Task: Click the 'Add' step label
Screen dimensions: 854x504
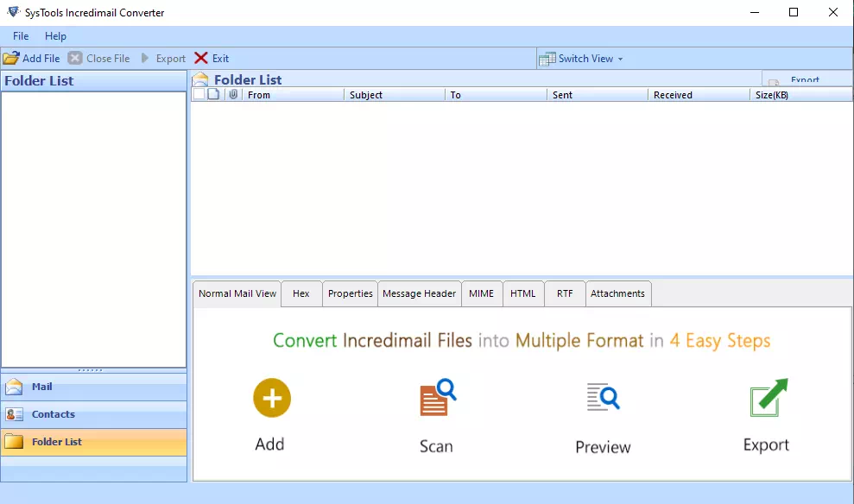Action: click(269, 444)
